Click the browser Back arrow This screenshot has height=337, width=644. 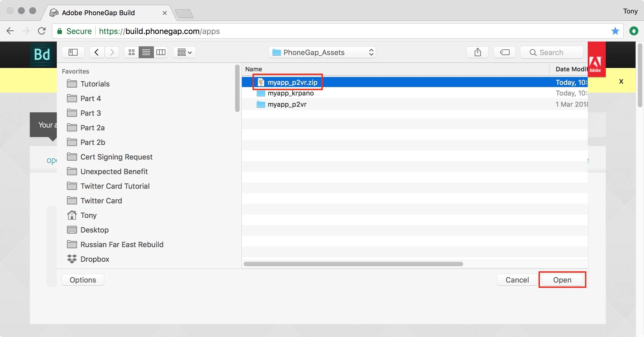pos(10,31)
